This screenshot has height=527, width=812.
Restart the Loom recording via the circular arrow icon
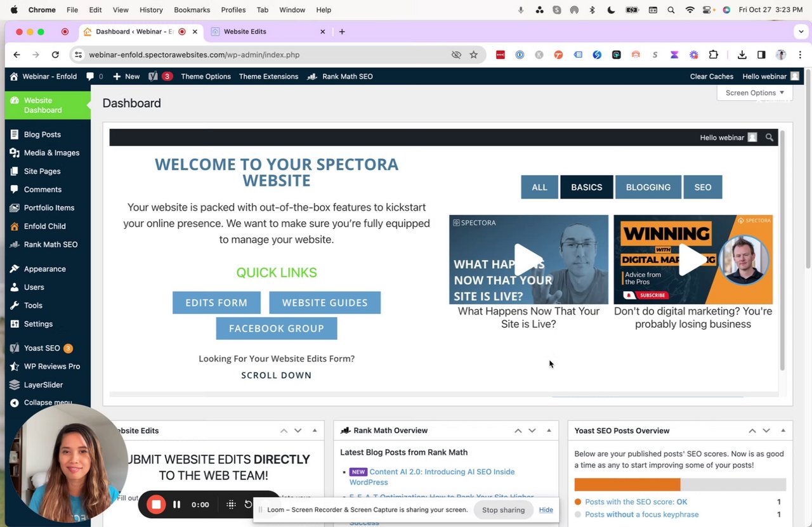248,504
